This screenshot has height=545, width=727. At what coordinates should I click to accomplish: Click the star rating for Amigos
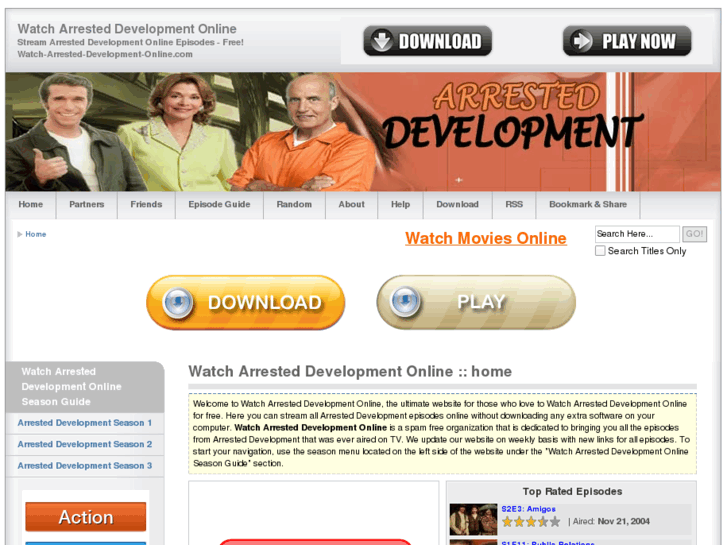click(x=531, y=522)
